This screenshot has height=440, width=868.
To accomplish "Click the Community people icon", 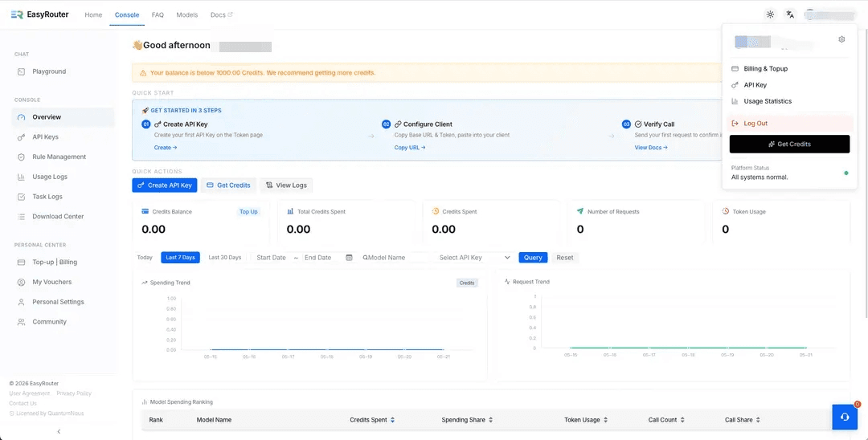I will (21, 322).
